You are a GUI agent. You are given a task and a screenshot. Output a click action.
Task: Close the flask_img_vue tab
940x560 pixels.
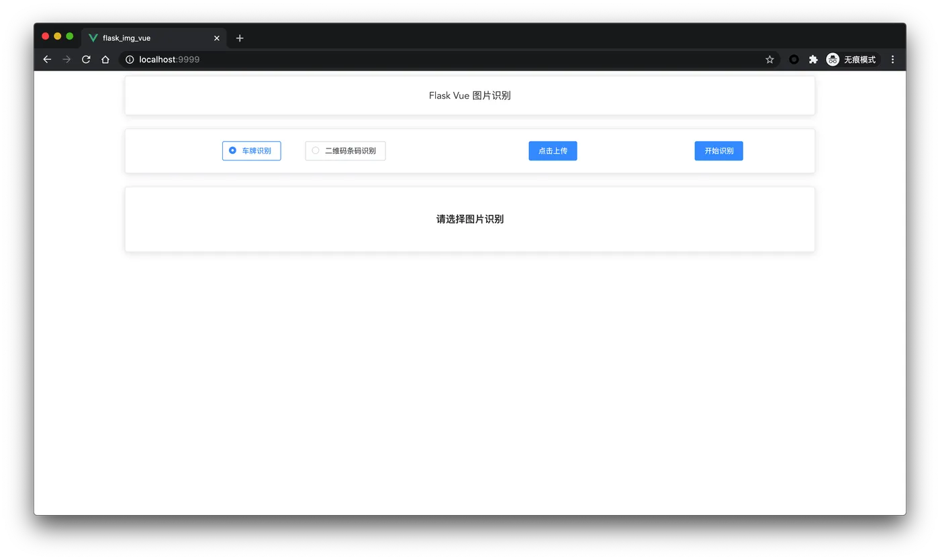[x=217, y=38]
